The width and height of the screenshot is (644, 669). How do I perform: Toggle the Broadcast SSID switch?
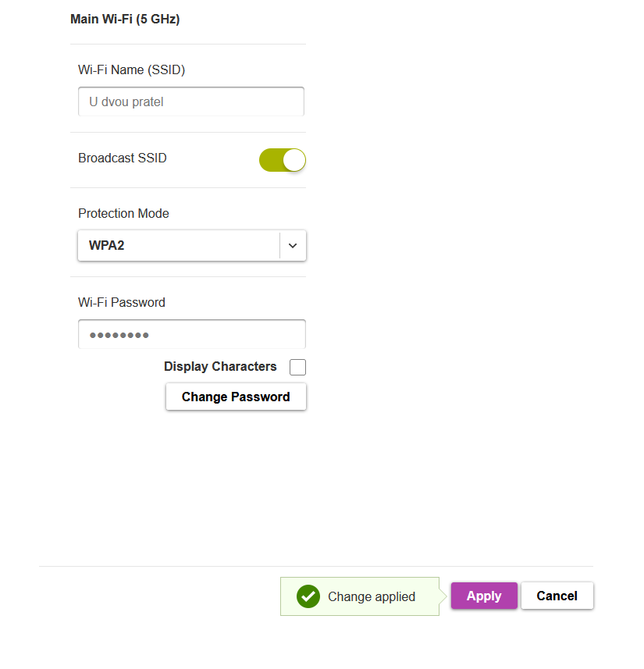point(282,160)
